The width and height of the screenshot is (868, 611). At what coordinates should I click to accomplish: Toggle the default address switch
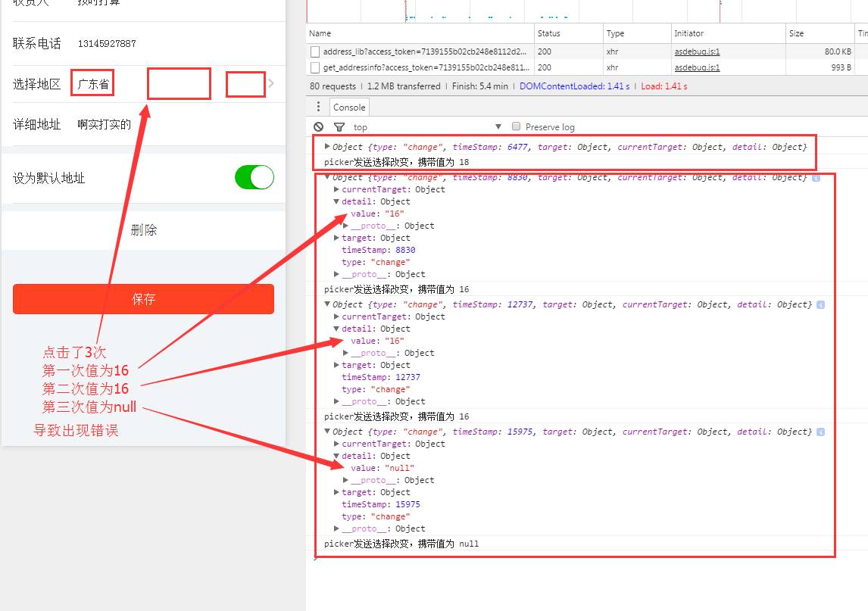tap(254, 178)
